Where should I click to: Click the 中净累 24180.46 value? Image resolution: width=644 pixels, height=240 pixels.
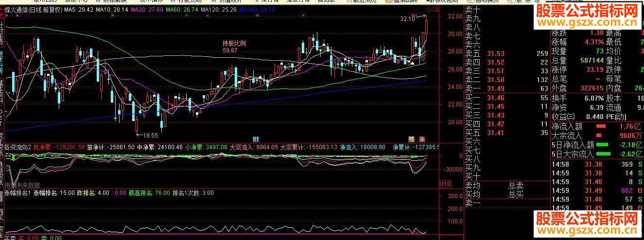159,147
